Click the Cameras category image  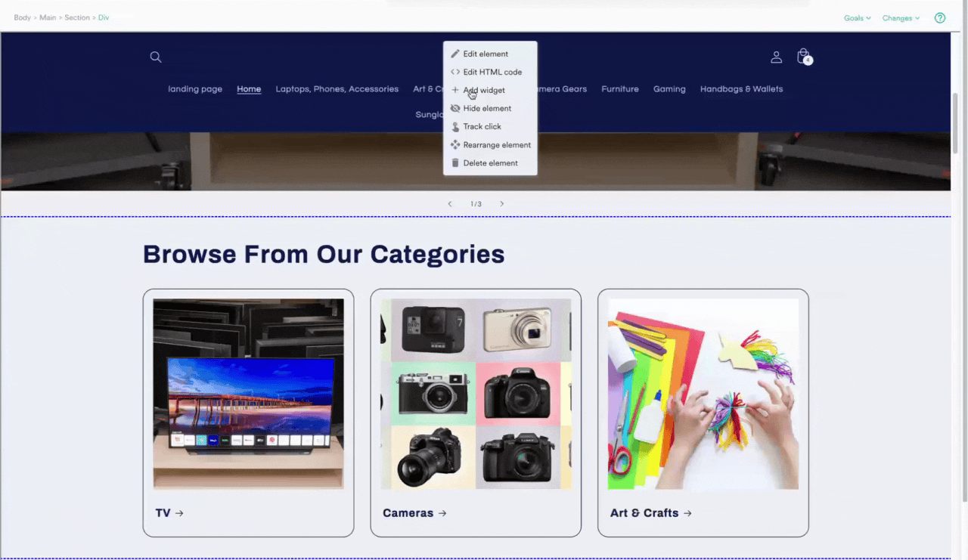475,393
